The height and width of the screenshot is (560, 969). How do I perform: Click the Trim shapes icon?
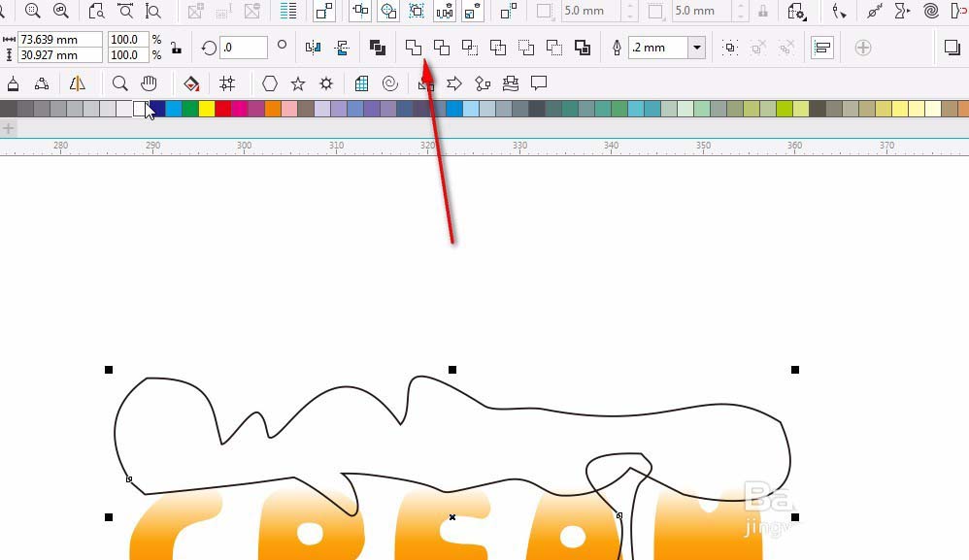pos(442,48)
